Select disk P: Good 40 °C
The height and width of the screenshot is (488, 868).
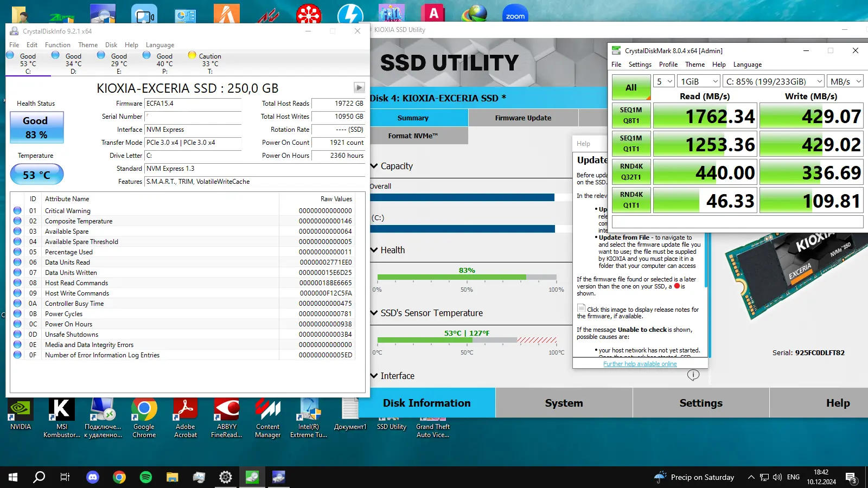(x=164, y=63)
